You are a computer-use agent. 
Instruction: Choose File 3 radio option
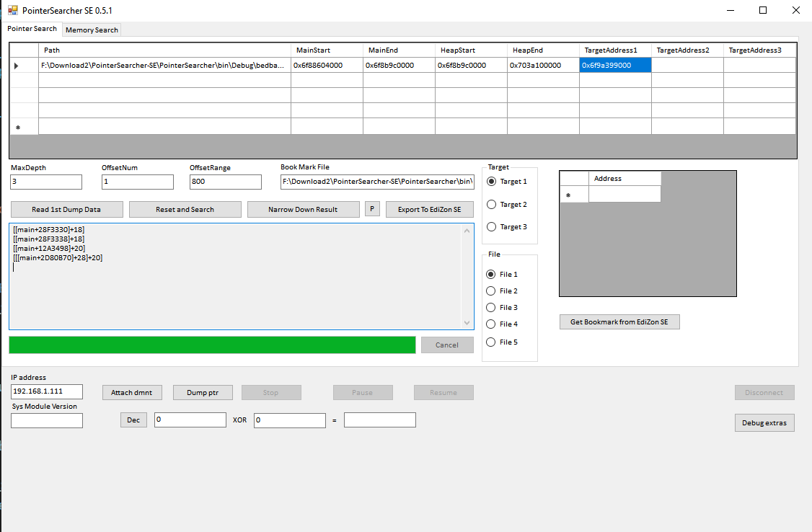coord(502,307)
